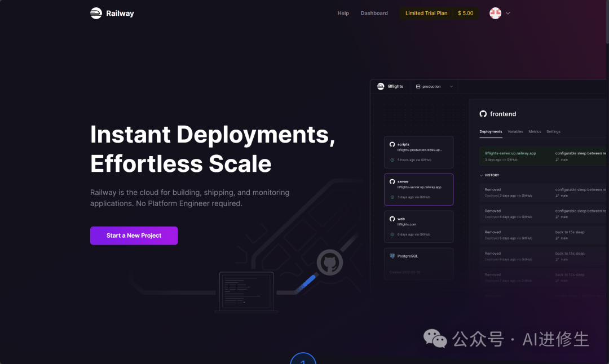
Task: Click the first 'back to 15s sleep' commit message
Action: (570, 232)
